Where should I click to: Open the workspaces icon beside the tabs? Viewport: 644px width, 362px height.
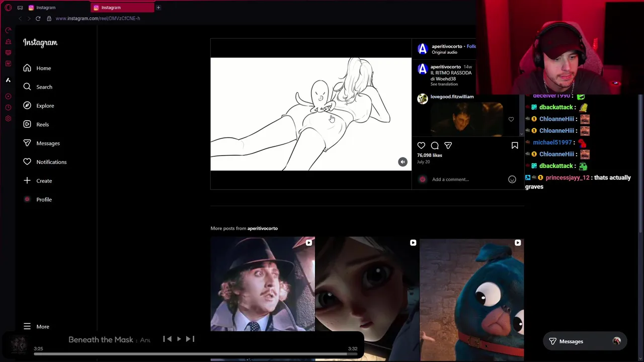tap(20, 8)
